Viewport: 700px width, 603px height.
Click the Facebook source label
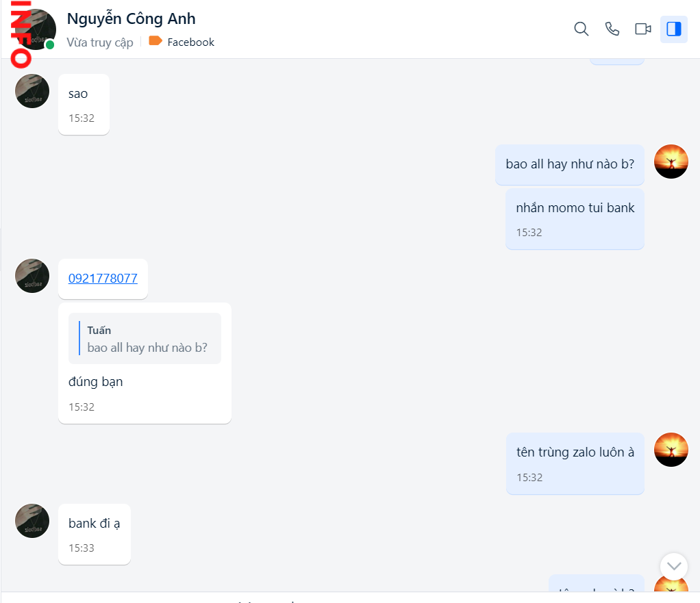click(x=190, y=42)
